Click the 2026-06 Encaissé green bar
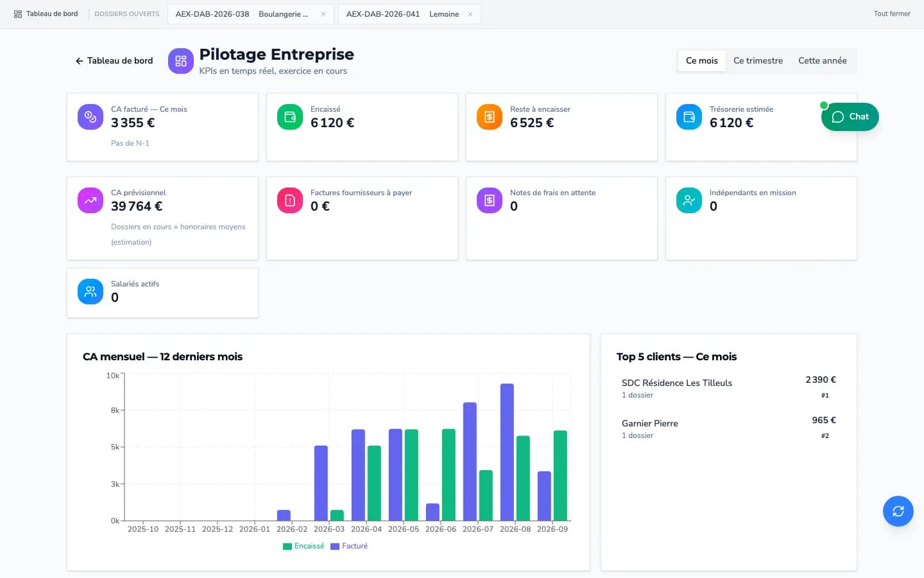 click(x=449, y=475)
